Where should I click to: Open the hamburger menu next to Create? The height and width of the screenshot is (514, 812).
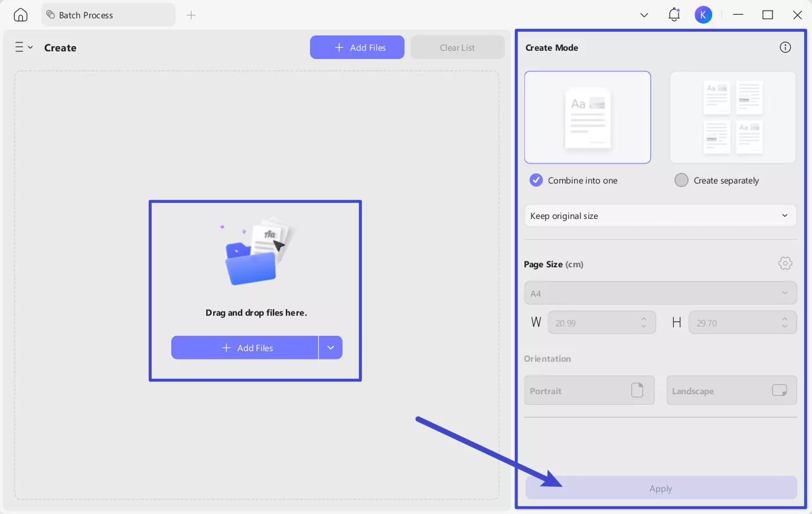(x=24, y=47)
